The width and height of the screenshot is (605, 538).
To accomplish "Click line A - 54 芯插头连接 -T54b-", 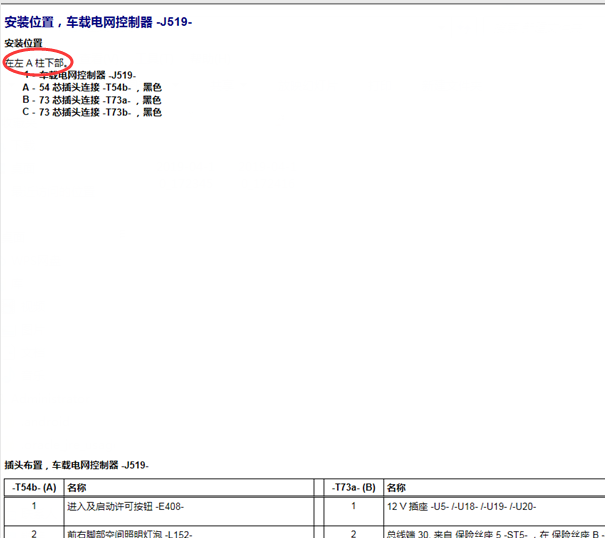I will click(92, 87).
